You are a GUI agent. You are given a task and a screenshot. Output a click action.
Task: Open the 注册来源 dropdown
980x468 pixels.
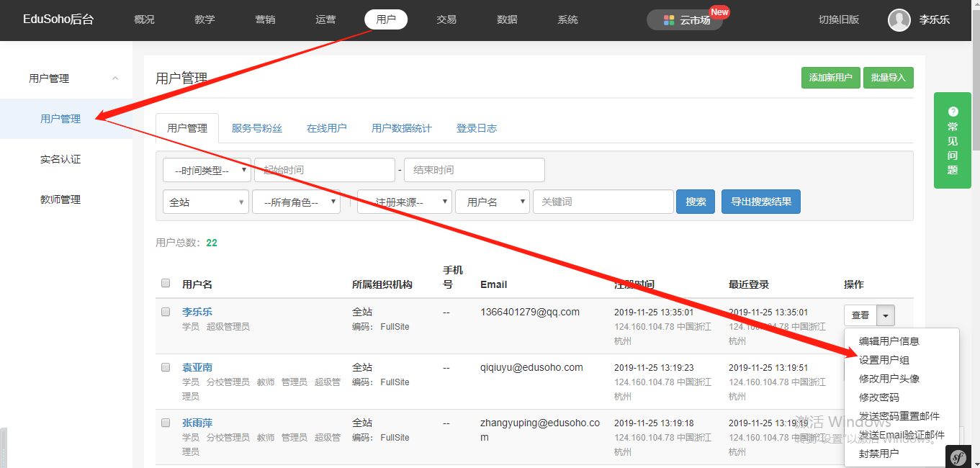(x=404, y=202)
